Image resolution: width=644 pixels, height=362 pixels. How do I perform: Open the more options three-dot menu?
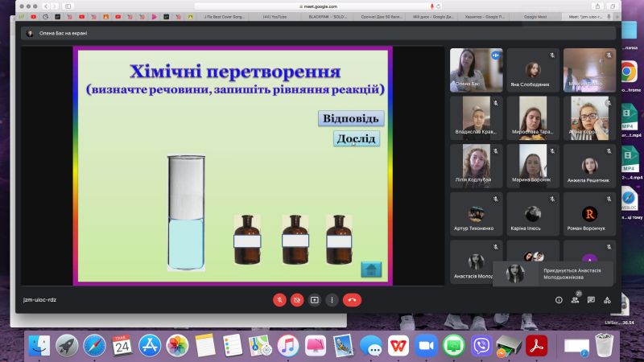tap(332, 300)
